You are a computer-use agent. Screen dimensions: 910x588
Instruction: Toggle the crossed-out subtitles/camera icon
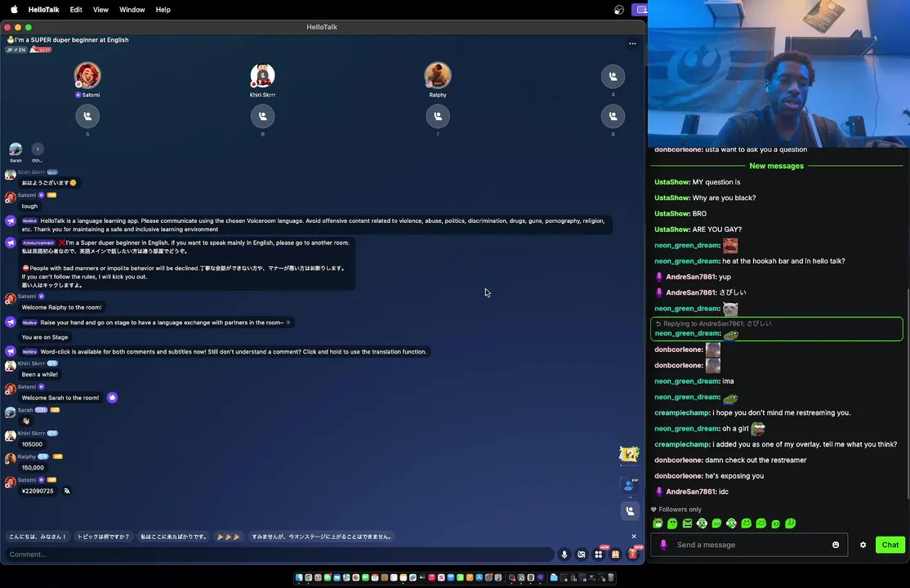(582, 555)
